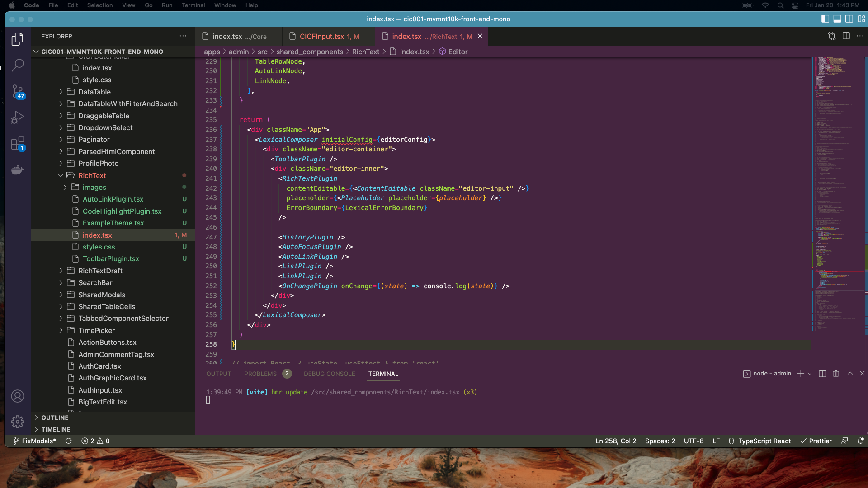Viewport: 868px width, 488px height.
Task: Open the Docker view in activity bar
Action: (x=17, y=170)
